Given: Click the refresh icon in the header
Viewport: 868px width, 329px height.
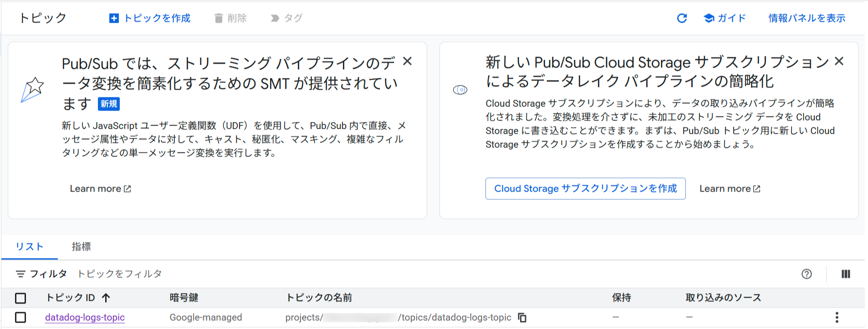Looking at the screenshot, I should (x=682, y=18).
